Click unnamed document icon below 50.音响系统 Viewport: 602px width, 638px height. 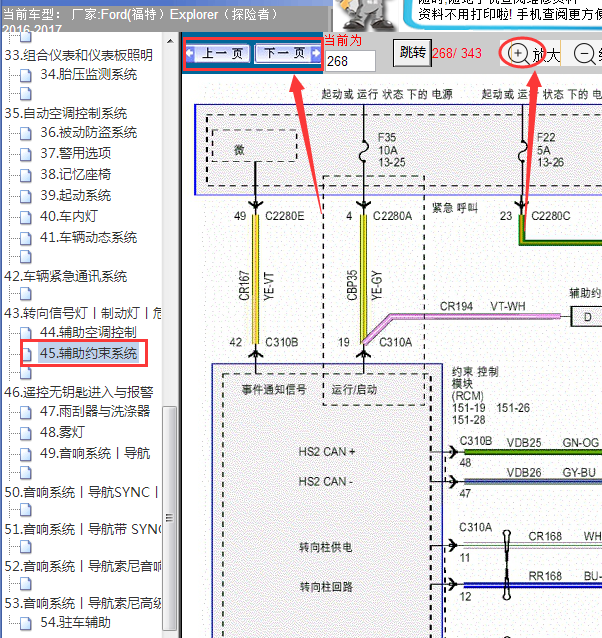(x=26, y=509)
